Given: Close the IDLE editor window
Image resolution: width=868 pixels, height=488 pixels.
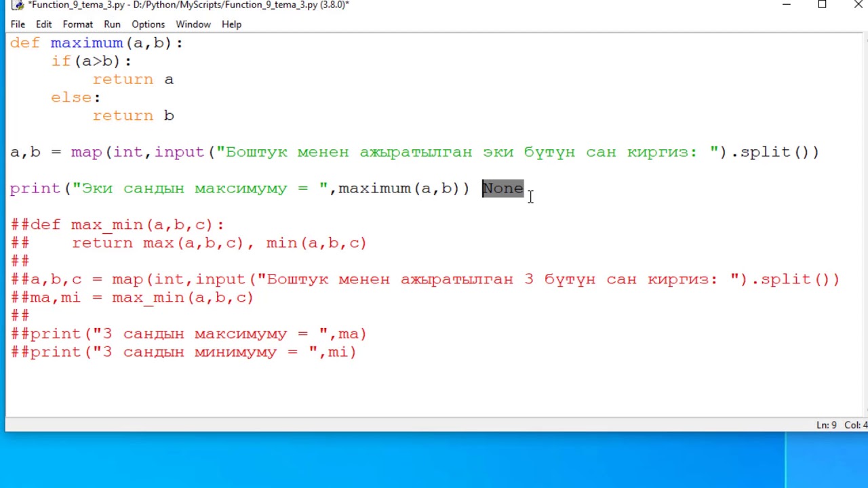Looking at the screenshot, I should [857, 5].
